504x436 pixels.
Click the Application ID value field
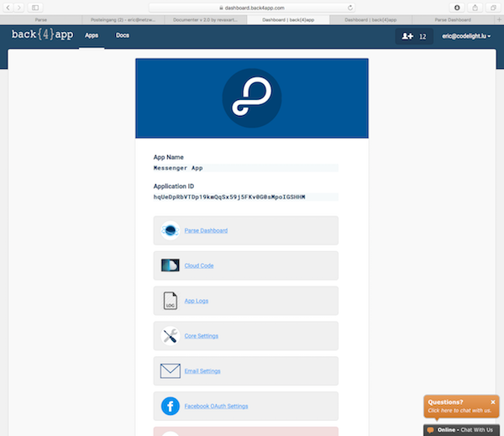click(246, 197)
